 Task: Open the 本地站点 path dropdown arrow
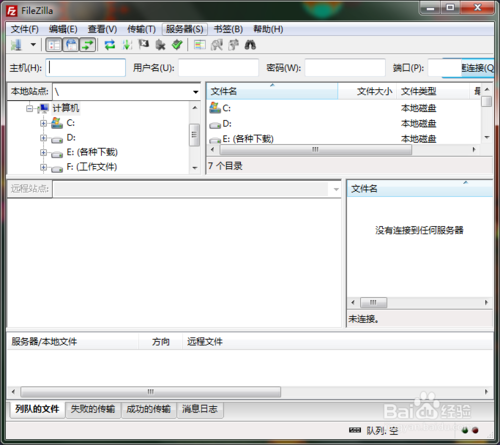(x=195, y=92)
